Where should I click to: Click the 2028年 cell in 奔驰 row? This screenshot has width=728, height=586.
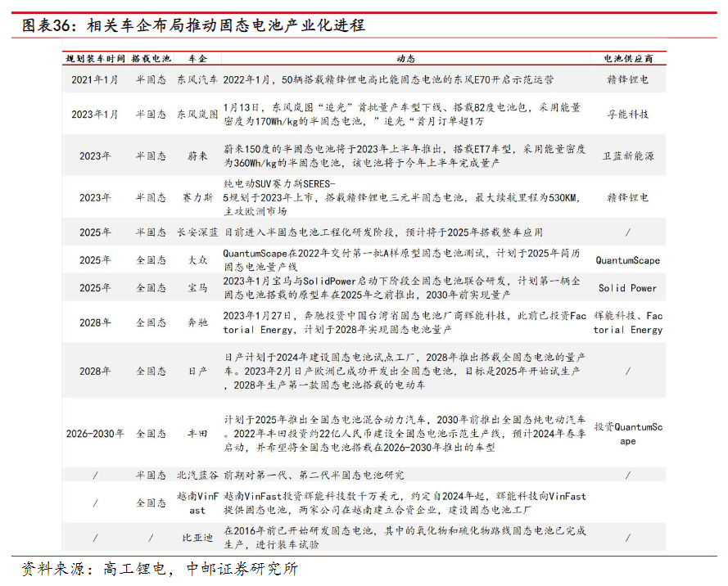[95, 323]
